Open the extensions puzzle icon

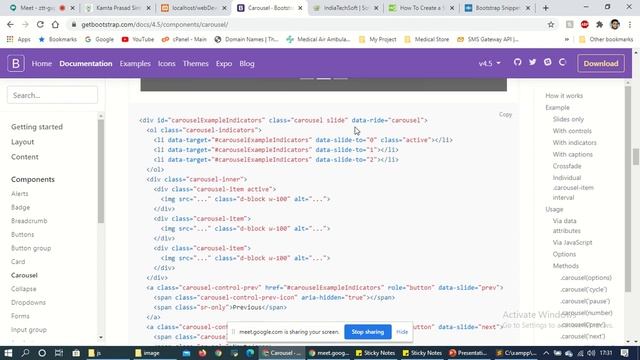[600, 24]
